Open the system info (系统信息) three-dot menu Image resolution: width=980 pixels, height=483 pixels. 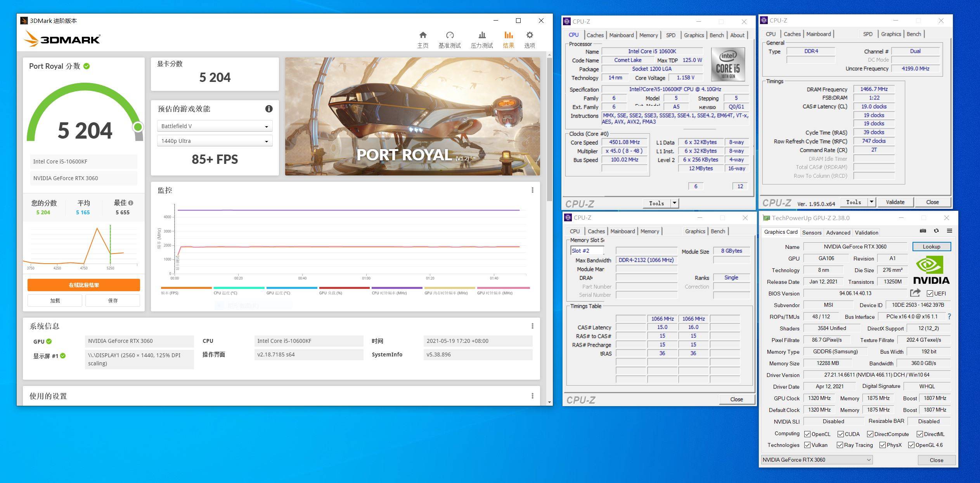click(x=532, y=326)
